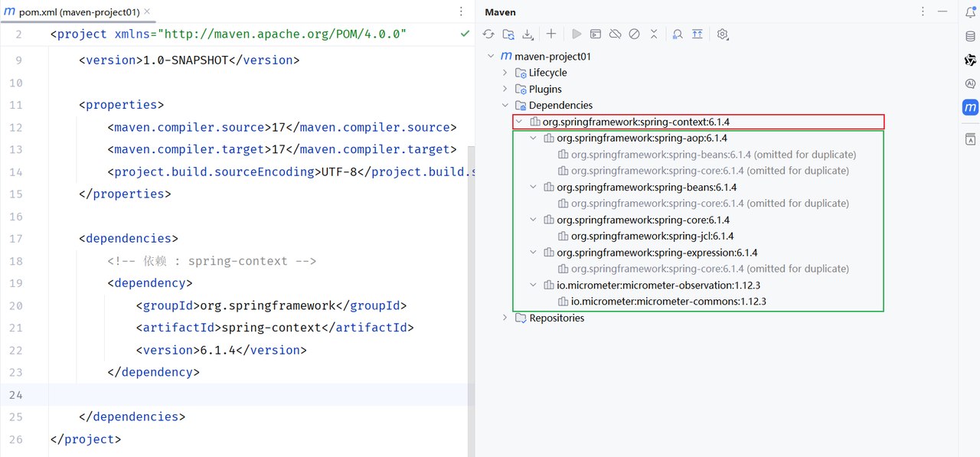This screenshot has width=980, height=457.
Task: Open Execute Maven Goal icon
Action: point(596,34)
